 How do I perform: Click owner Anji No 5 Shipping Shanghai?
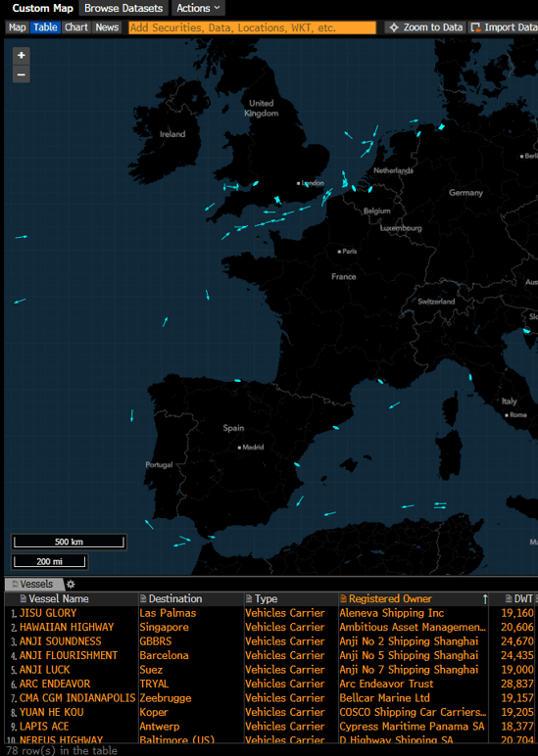coord(409,656)
